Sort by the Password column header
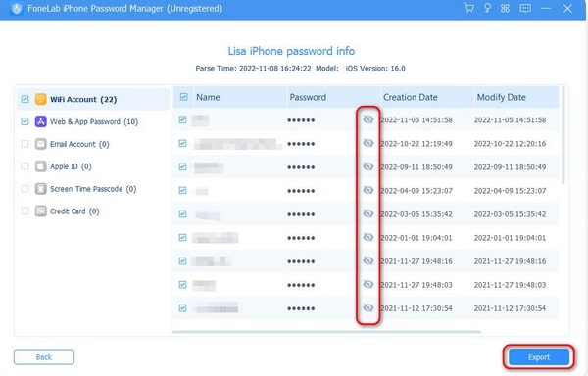The width and height of the screenshot is (588, 376). (x=333, y=97)
